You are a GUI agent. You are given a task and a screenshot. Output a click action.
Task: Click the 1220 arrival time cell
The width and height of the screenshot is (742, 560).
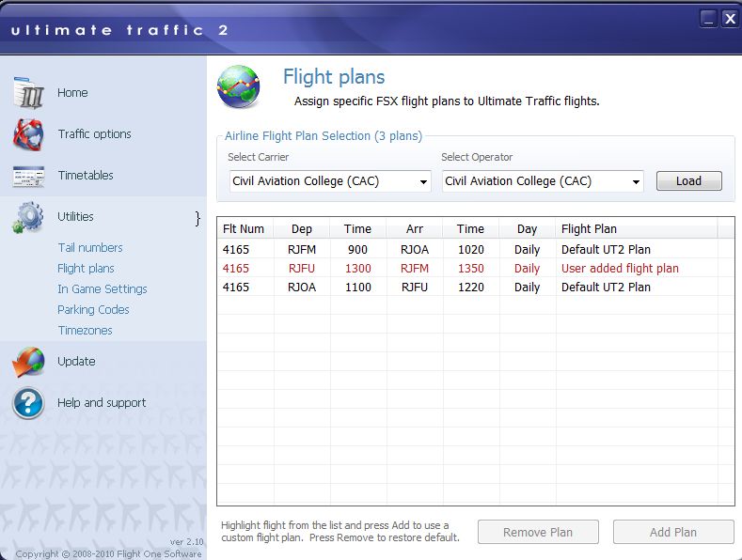coord(471,288)
